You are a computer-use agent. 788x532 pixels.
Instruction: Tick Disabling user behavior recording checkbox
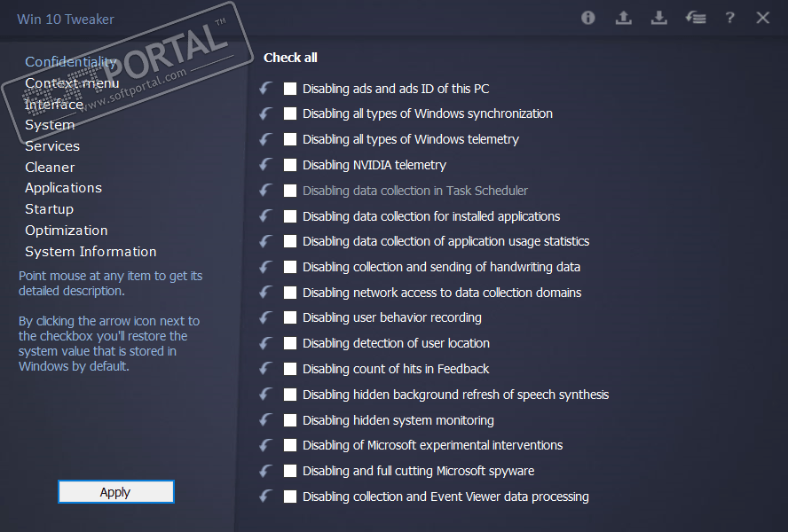[x=290, y=317]
